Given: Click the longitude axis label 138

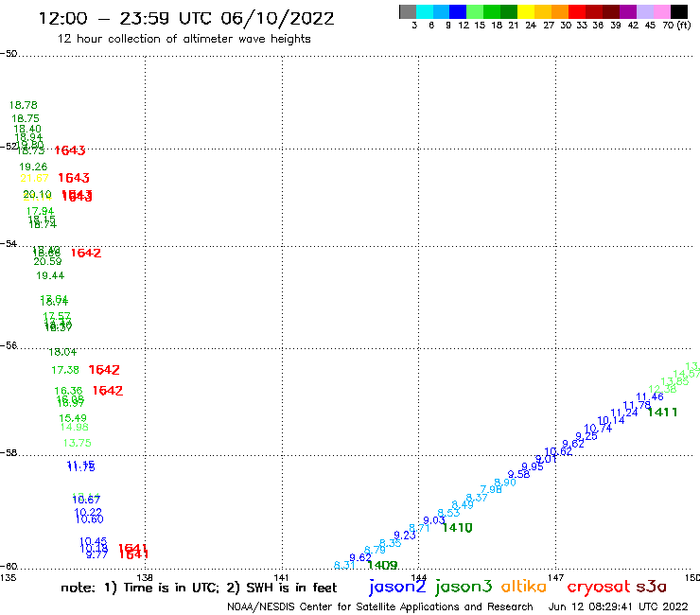Looking at the screenshot, I should click(145, 577).
